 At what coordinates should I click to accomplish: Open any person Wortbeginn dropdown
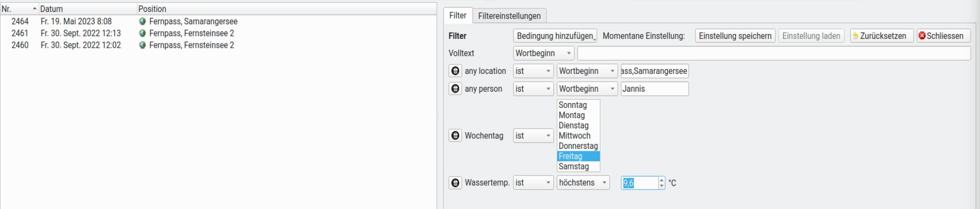coord(587,89)
